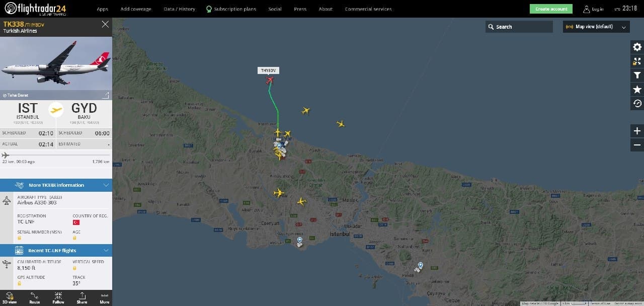The height and width of the screenshot is (306, 644).
Task: Open the More options menu
Action: pos(104,298)
